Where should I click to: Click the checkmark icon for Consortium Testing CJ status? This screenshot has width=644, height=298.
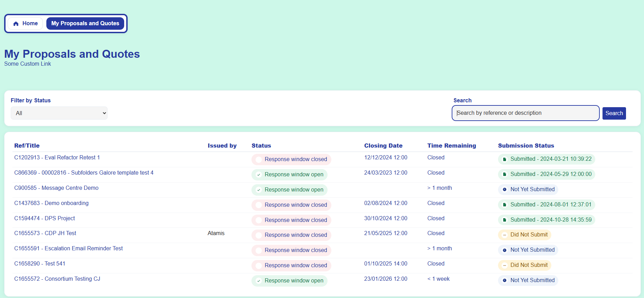tap(259, 281)
